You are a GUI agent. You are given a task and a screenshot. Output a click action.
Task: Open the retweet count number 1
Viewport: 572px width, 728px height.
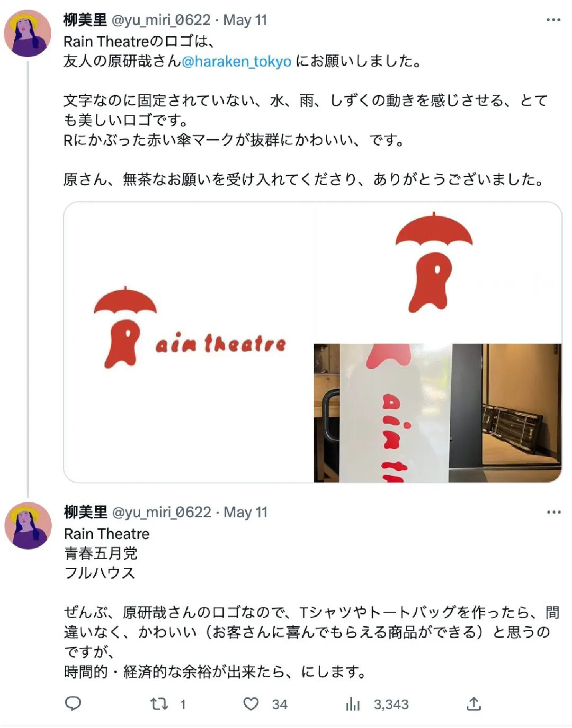click(183, 704)
